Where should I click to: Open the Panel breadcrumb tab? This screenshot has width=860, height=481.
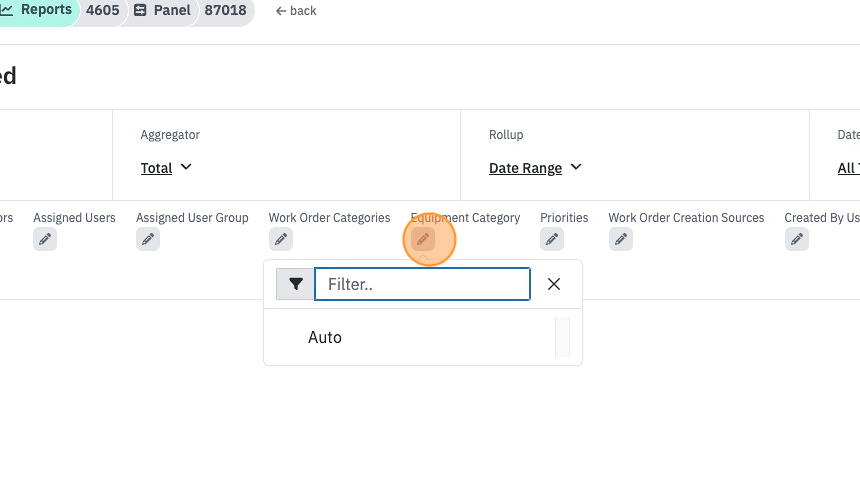163,10
